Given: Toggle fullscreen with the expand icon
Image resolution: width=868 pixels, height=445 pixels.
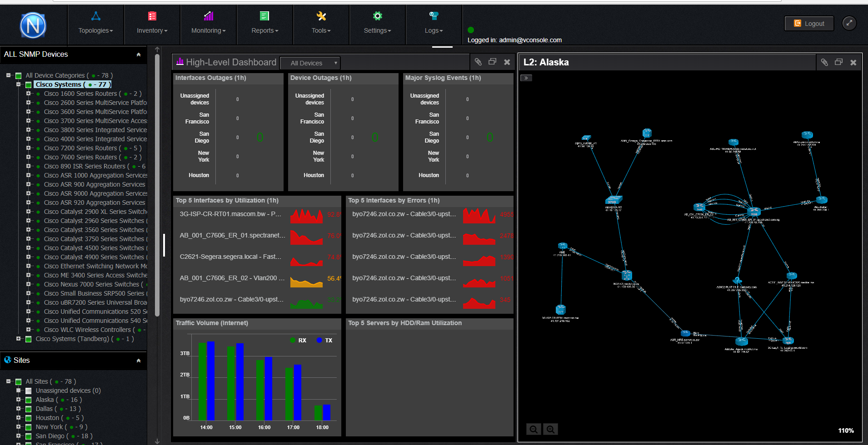Looking at the screenshot, I should (849, 23).
